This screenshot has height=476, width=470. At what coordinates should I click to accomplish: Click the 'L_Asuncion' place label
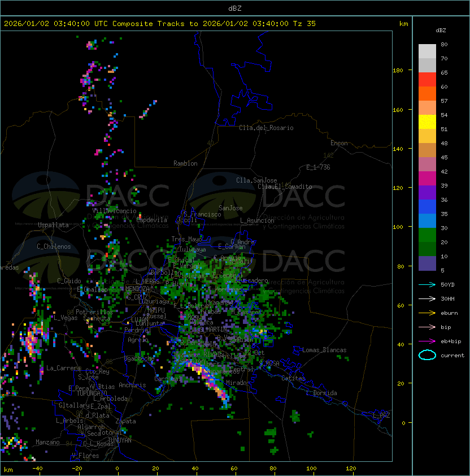[x=257, y=220]
